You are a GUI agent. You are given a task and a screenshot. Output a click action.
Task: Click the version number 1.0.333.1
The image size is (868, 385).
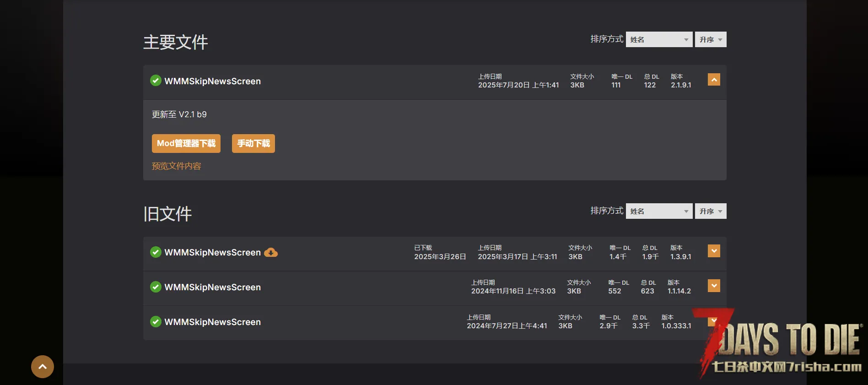click(676, 326)
